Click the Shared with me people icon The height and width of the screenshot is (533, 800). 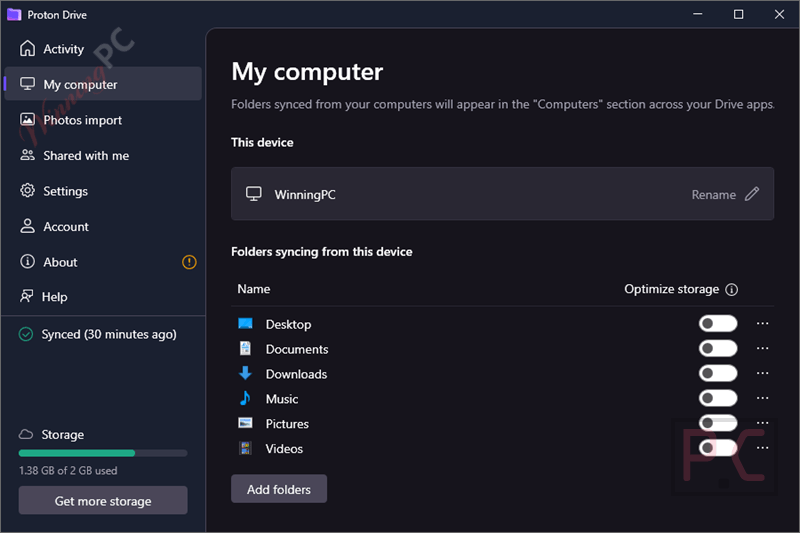click(x=28, y=155)
